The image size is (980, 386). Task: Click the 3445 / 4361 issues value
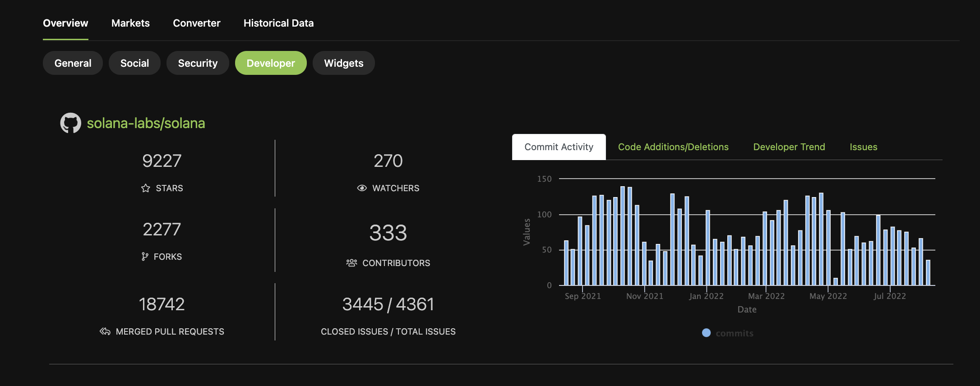tap(388, 304)
